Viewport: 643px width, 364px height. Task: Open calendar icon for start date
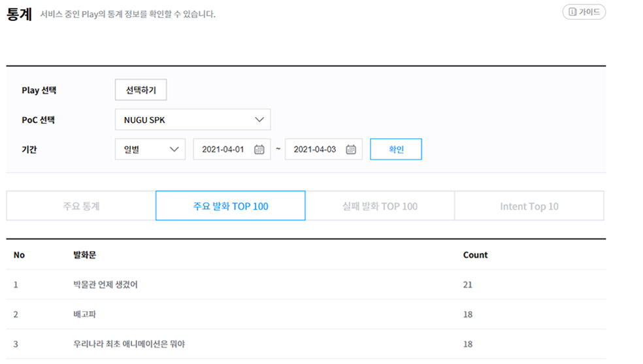(x=259, y=150)
